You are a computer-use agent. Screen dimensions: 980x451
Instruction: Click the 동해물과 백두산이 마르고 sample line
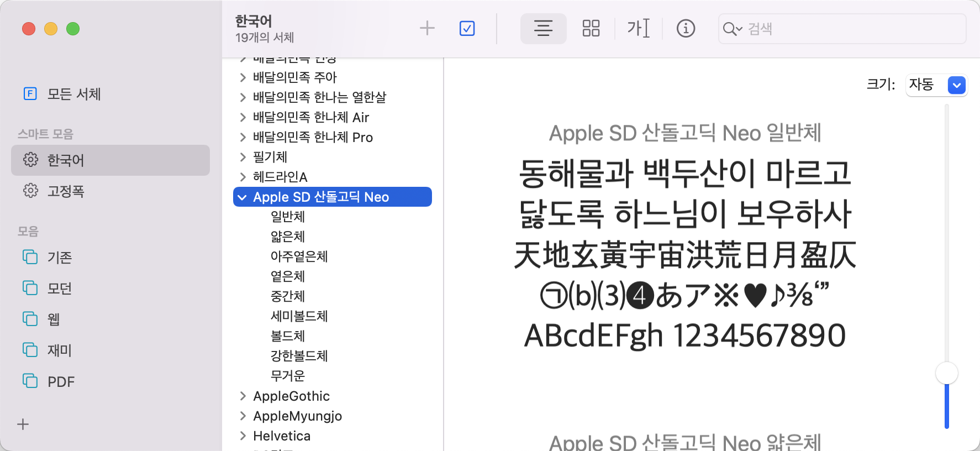[685, 174]
